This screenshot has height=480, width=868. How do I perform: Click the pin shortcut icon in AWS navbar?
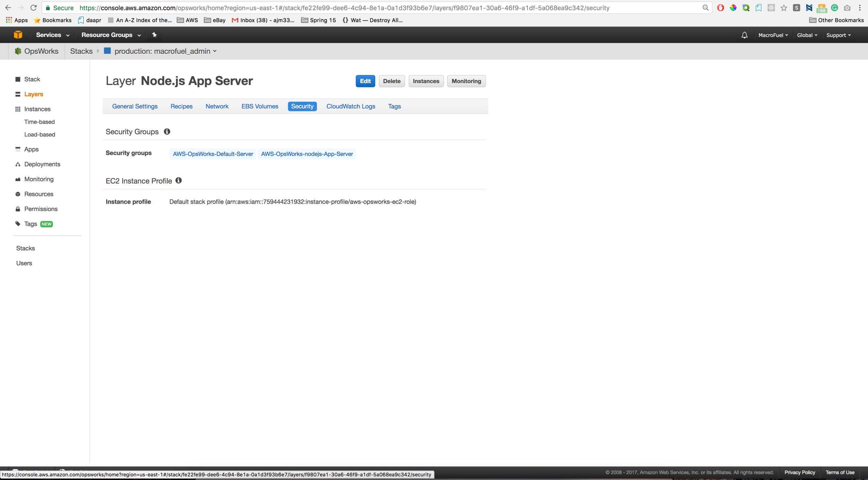click(155, 35)
